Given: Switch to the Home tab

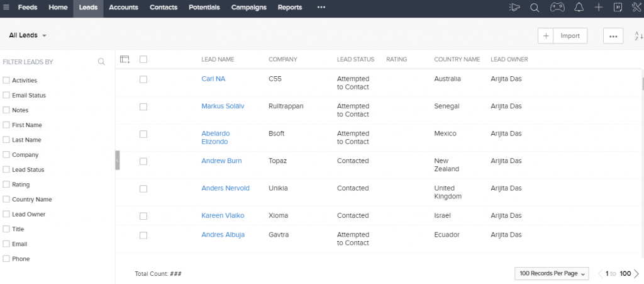Looking at the screenshot, I should (58, 8).
